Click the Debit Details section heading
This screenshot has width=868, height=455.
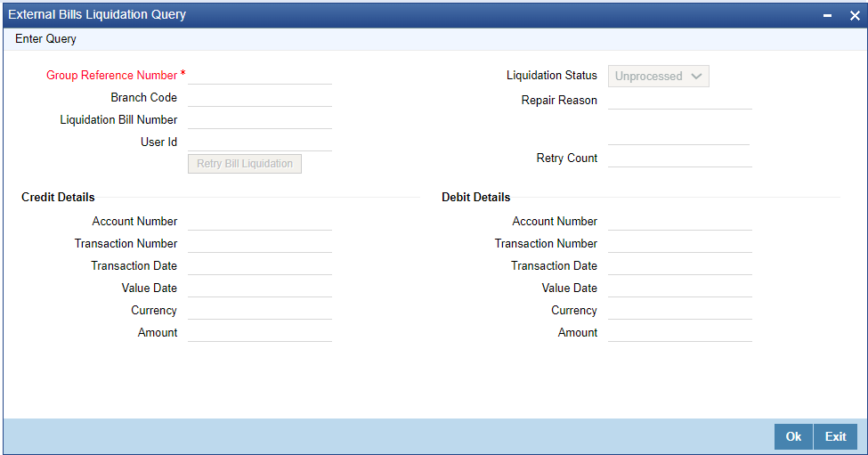point(476,197)
